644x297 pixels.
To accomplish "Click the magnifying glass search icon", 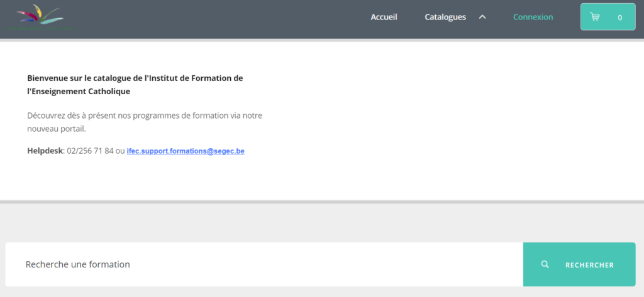I will tap(545, 265).
